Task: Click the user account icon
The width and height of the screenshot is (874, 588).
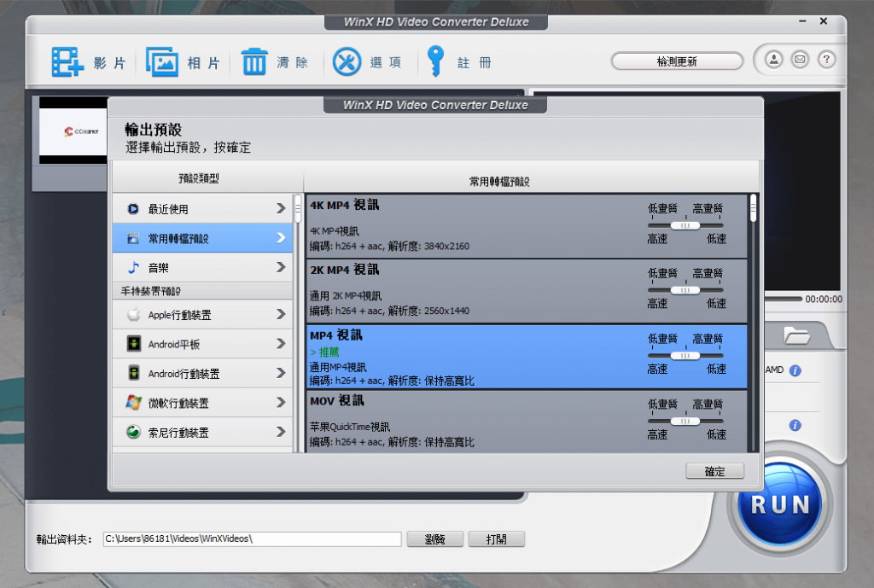Action: pyautogui.click(x=773, y=60)
